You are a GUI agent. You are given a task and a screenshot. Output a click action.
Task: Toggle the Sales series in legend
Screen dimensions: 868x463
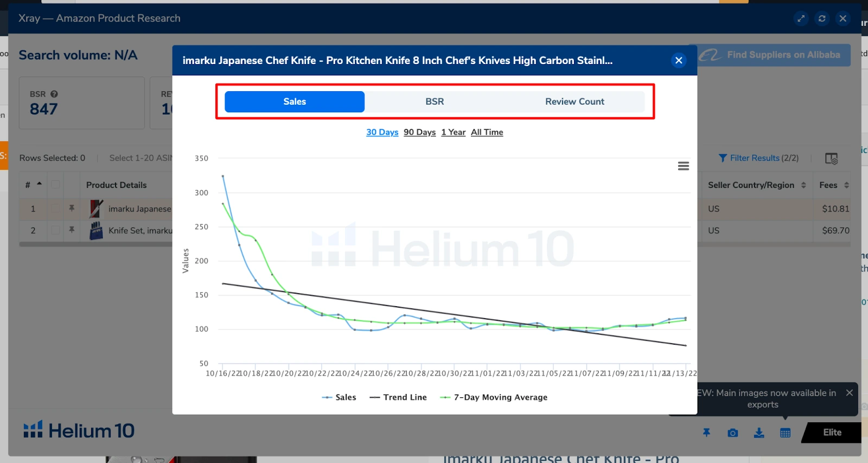339,397
